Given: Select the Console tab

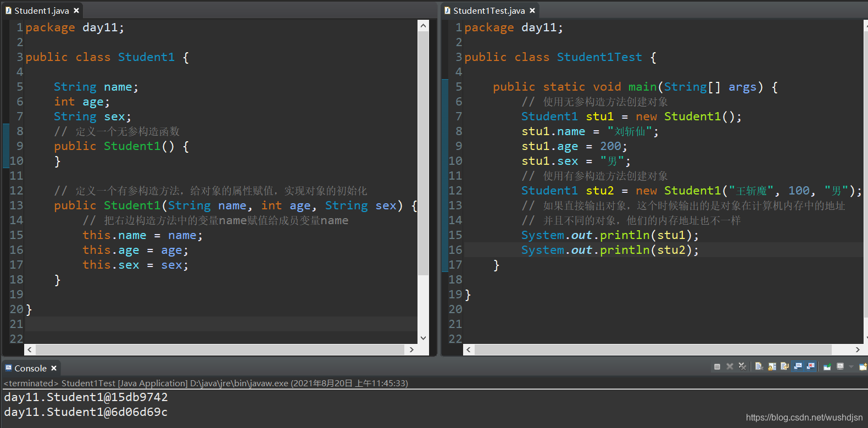Looking at the screenshot, I should 30,368.
